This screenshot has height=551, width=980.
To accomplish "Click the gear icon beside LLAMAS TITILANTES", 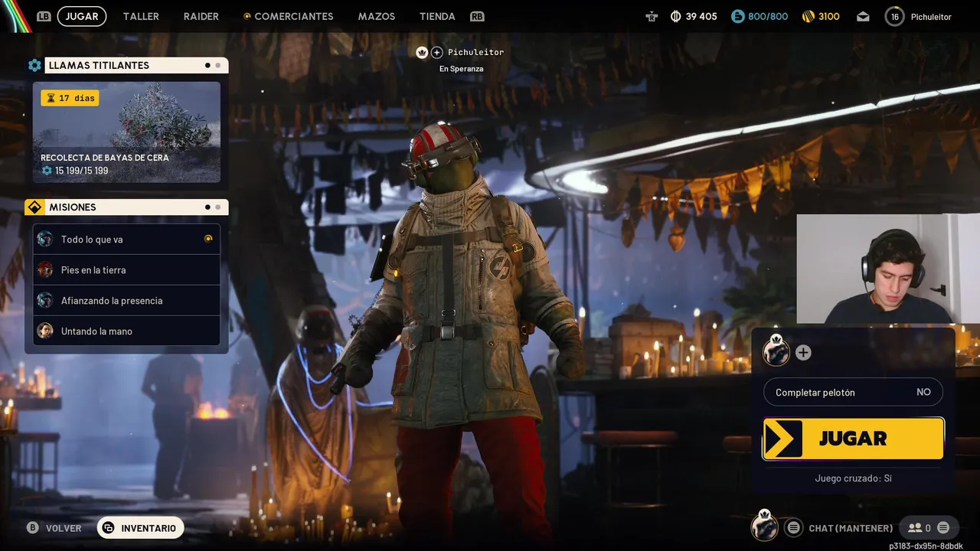I will (x=34, y=65).
